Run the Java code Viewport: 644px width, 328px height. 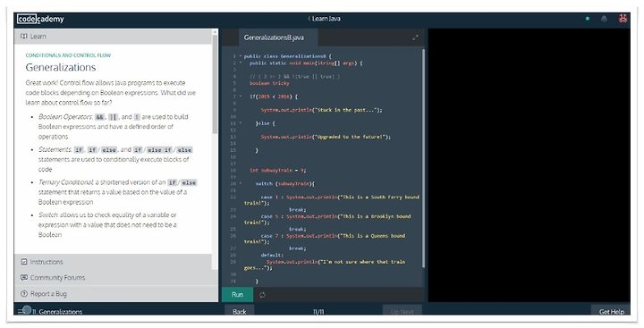click(237, 295)
